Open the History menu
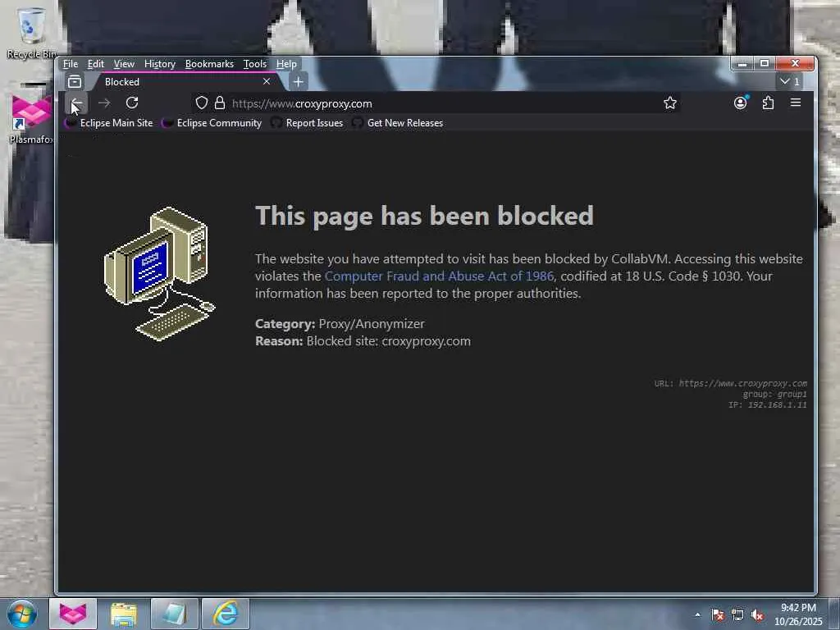Viewport: 840px width, 630px height. [160, 64]
